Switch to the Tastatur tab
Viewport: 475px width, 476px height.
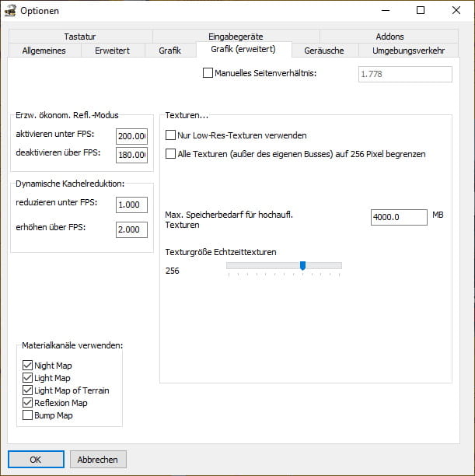81,37
